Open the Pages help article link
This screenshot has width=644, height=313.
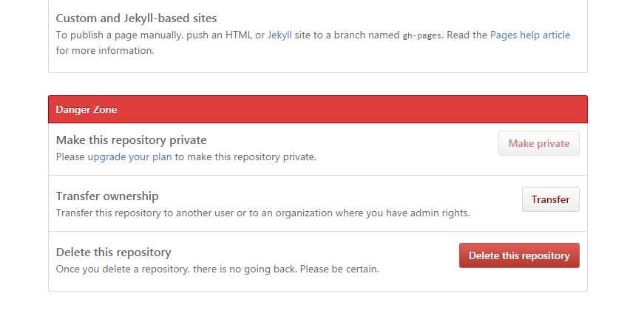(x=530, y=35)
